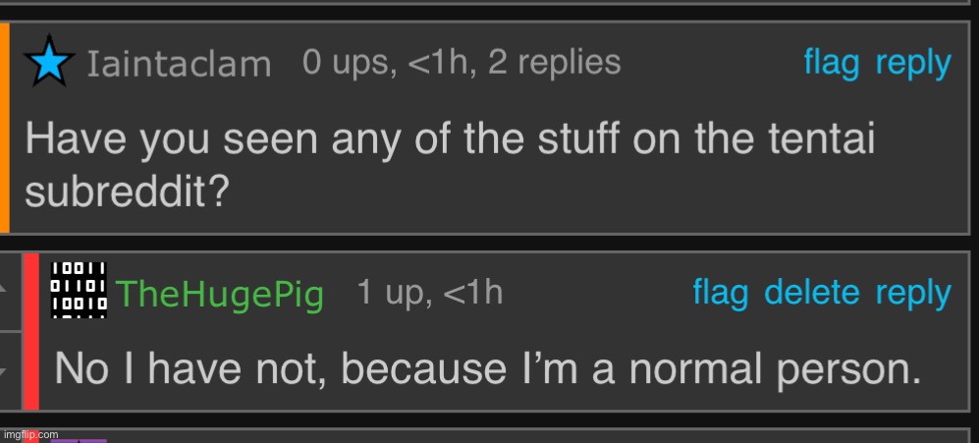
Task: Click the red bar of the bottom comment
Action: (x=29, y=436)
